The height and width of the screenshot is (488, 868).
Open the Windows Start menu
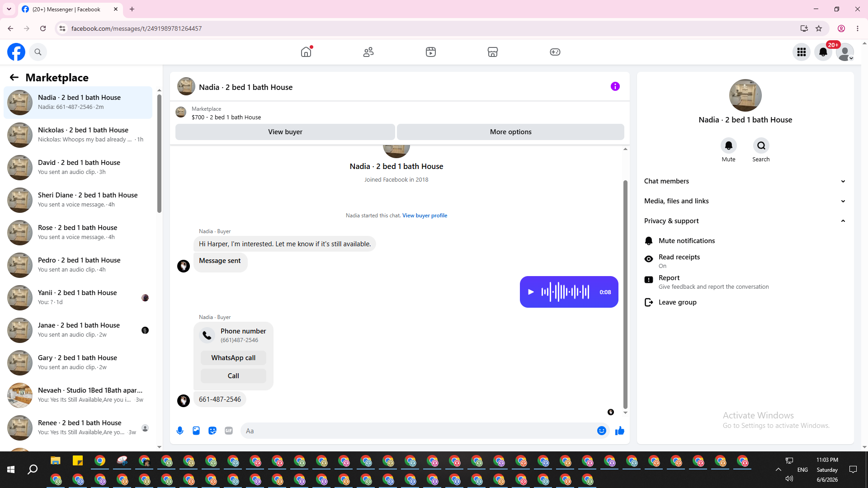coord(11,470)
